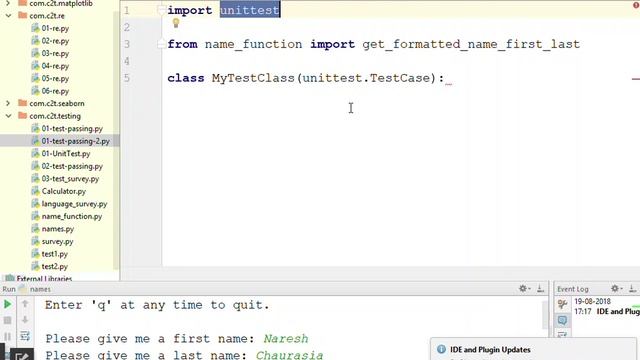640x360 pixels.
Task: Toggle soft-wrap in the Run console
Action: pyautogui.click(x=25, y=336)
